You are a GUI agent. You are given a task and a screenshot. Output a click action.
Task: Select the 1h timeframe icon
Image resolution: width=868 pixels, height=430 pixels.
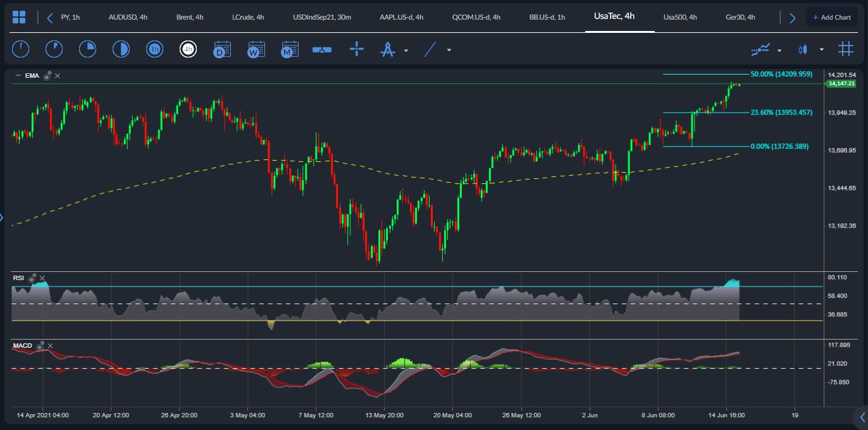(x=154, y=49)
